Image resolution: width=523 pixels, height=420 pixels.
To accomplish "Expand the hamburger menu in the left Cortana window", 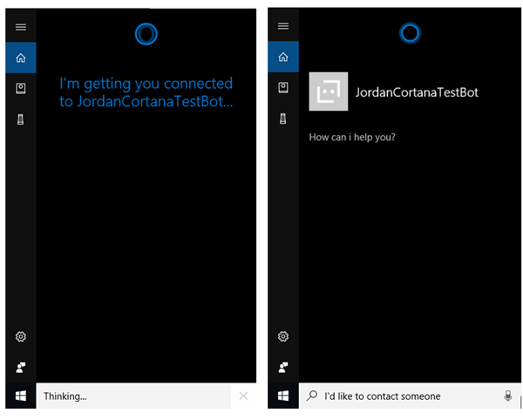I will click(x=21, y=27).
